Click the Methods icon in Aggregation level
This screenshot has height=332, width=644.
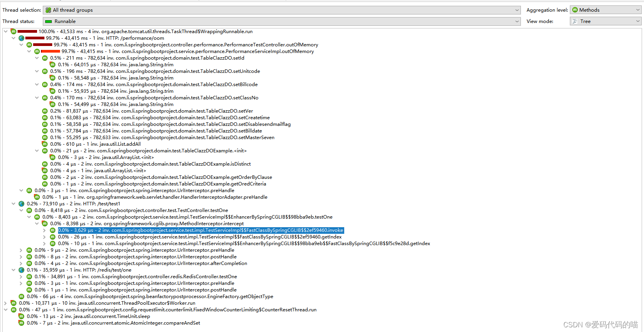tap(575, 10)
